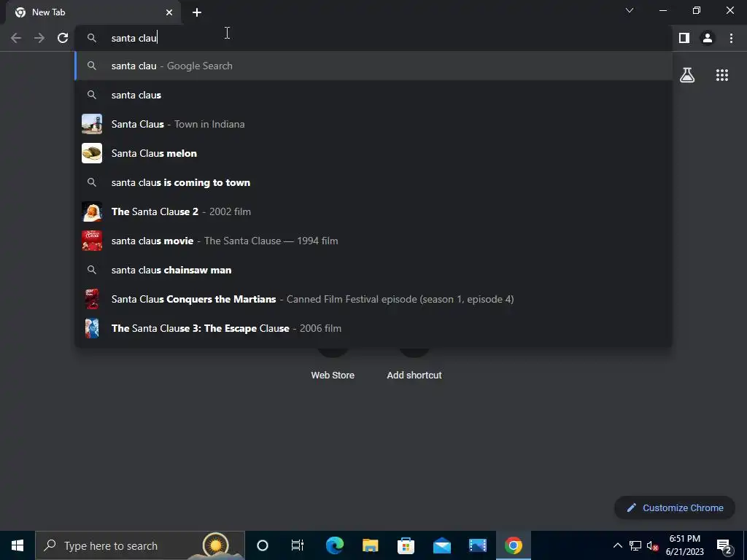Open the Mail app from taskbar
Viewport: 747px width, 560px height.
coord(441,545)
